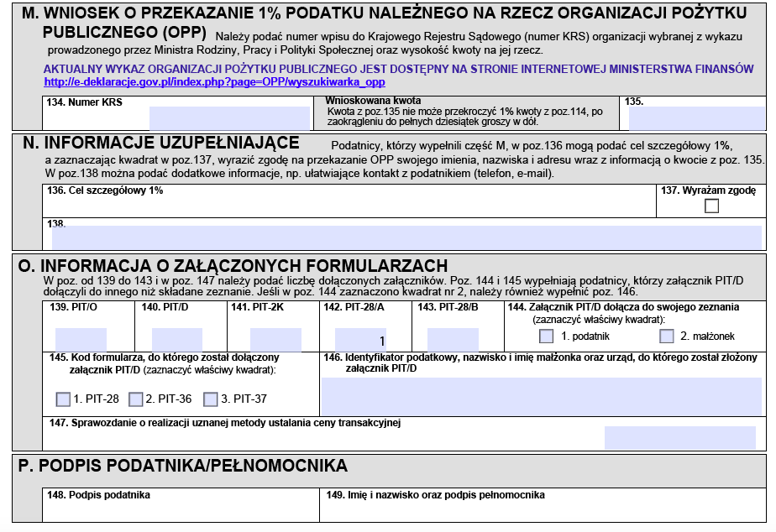Click the PIT-2K attachment count field
The image size is (776, 532).
[275, 340]
